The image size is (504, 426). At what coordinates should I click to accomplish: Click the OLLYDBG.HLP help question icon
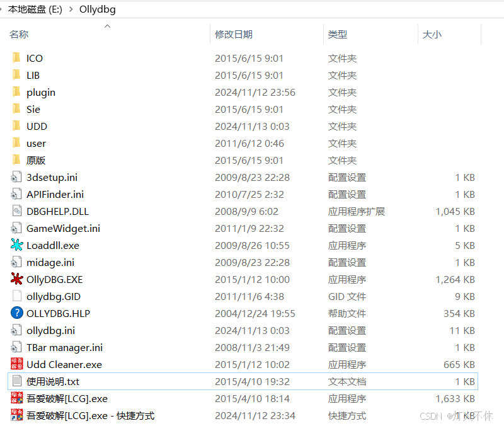tap(17, 313)
